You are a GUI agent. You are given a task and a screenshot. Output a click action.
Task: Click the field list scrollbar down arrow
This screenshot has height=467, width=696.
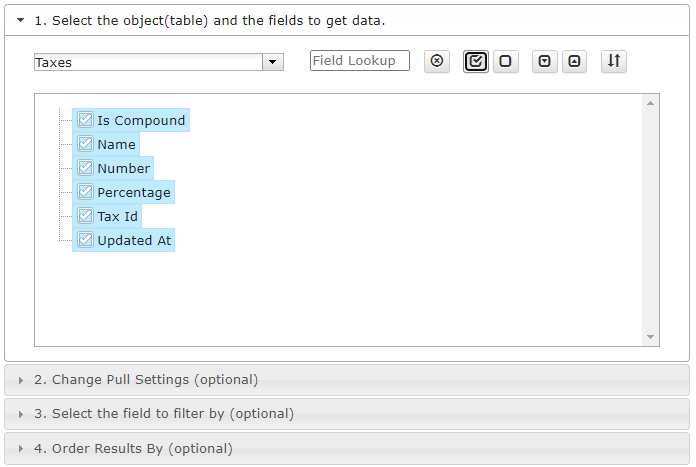[650, 337]
